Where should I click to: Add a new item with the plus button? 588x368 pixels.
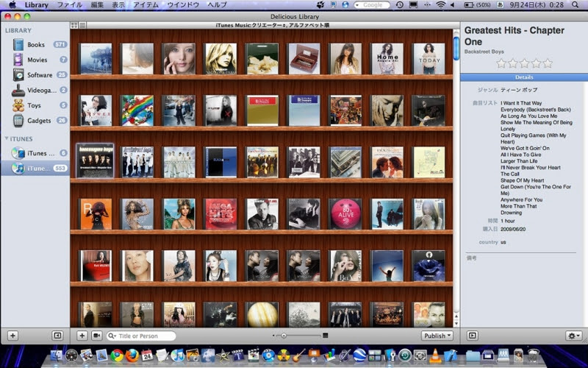(82, 336)
